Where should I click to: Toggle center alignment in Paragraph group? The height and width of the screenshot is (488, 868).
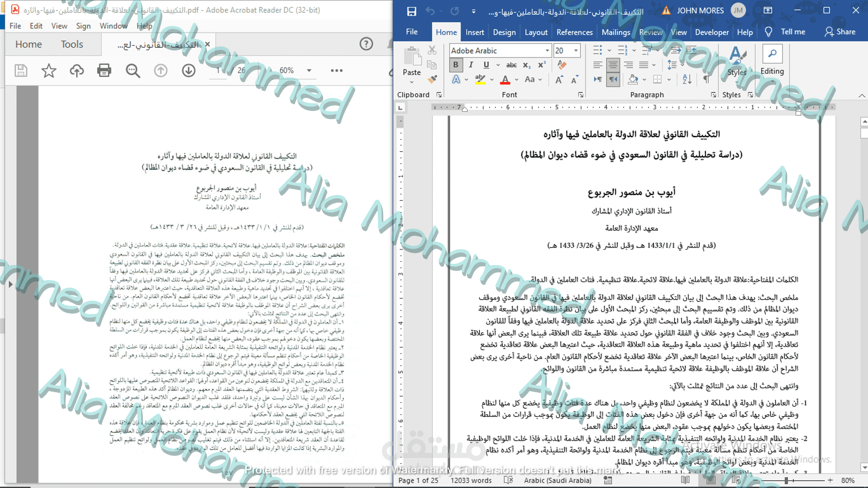[x=613, y=65]
